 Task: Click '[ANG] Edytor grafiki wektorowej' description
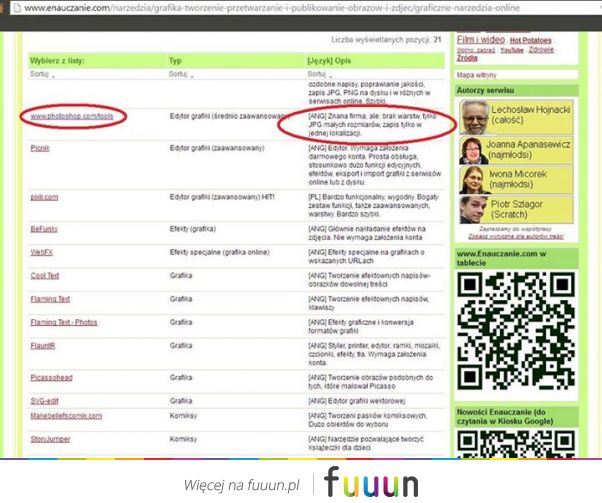357,401
